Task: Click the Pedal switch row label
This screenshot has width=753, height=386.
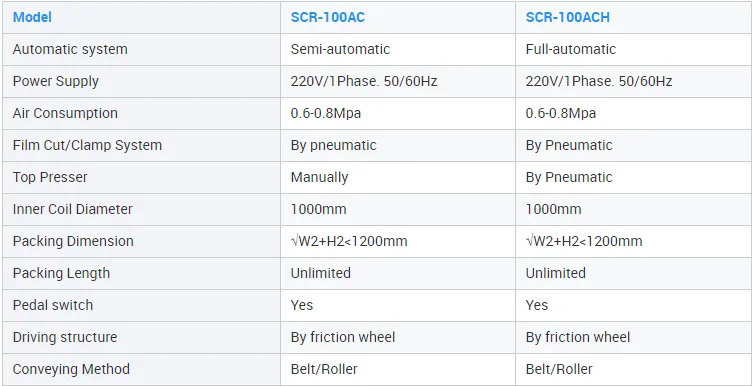Action: (x=142, y=305)
